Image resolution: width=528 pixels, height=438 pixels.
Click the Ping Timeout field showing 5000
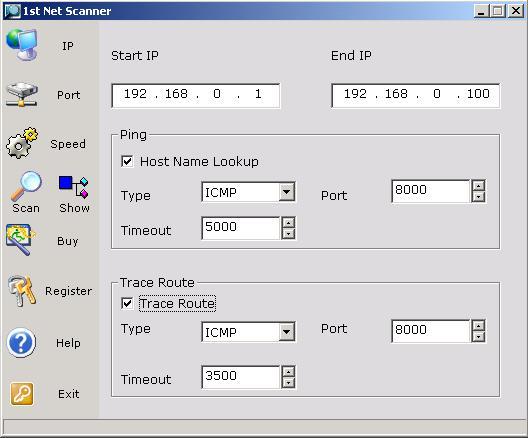tap(241, 228)
